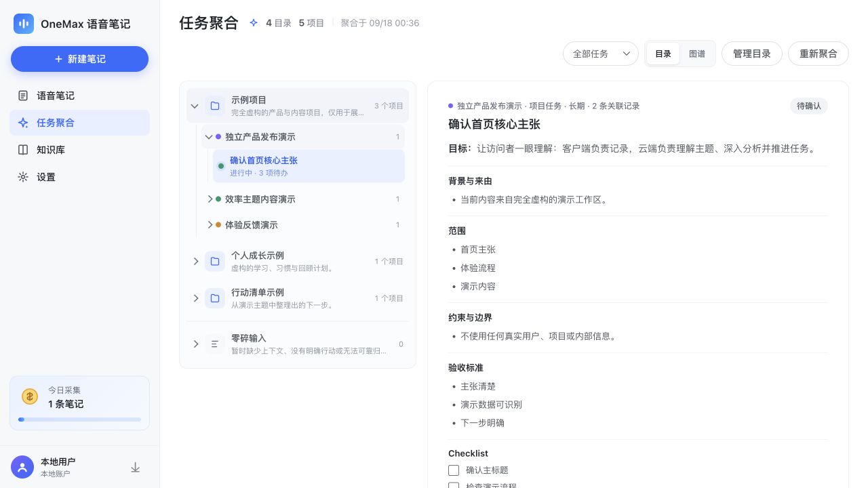The image size is (868, 488).
Task: Click the 1 条笔记 count text
Action: click(x=66, y=404)
